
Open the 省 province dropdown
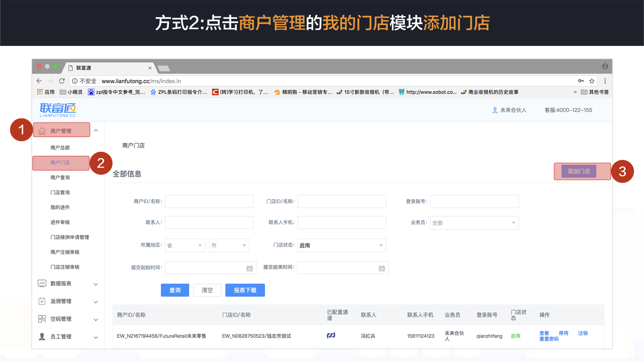185,245
